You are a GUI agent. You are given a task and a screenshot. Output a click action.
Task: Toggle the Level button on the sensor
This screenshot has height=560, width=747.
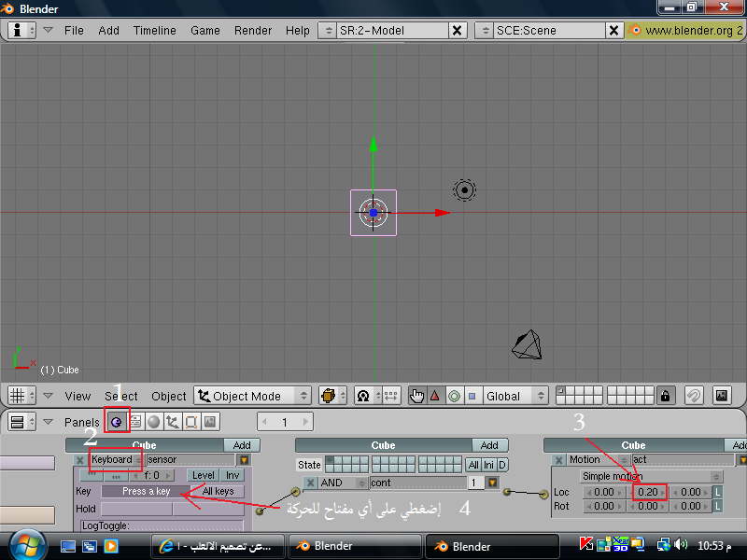click(203, 475)
